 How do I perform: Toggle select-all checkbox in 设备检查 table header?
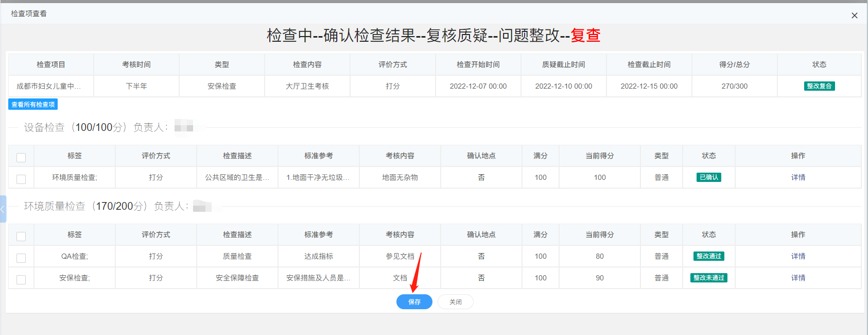(21, 157)
